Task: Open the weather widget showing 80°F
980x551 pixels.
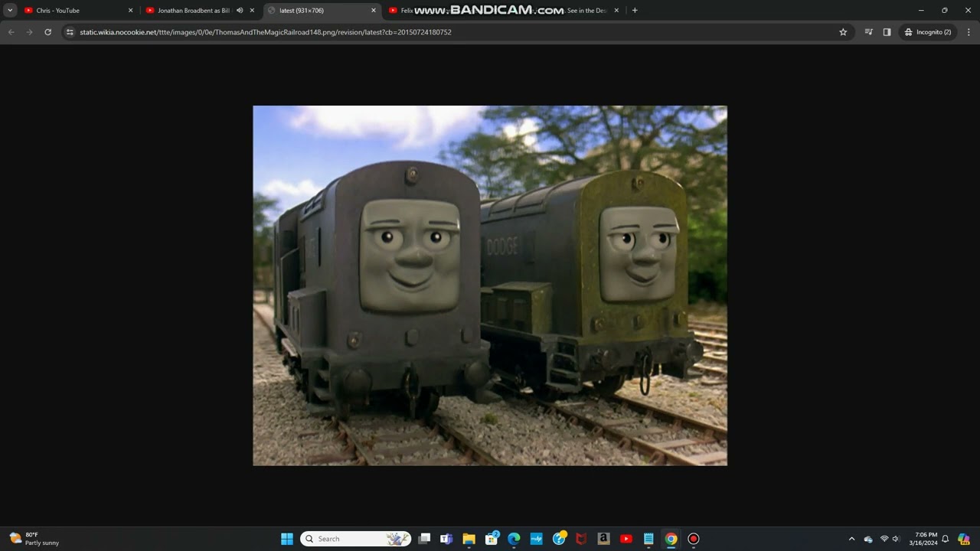Action: click(x=34, y=539)
